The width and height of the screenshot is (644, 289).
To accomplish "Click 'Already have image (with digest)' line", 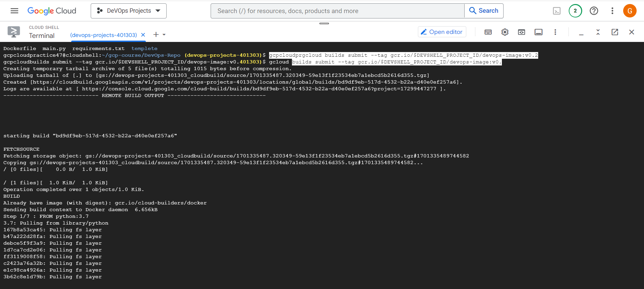I will (105, 203).
